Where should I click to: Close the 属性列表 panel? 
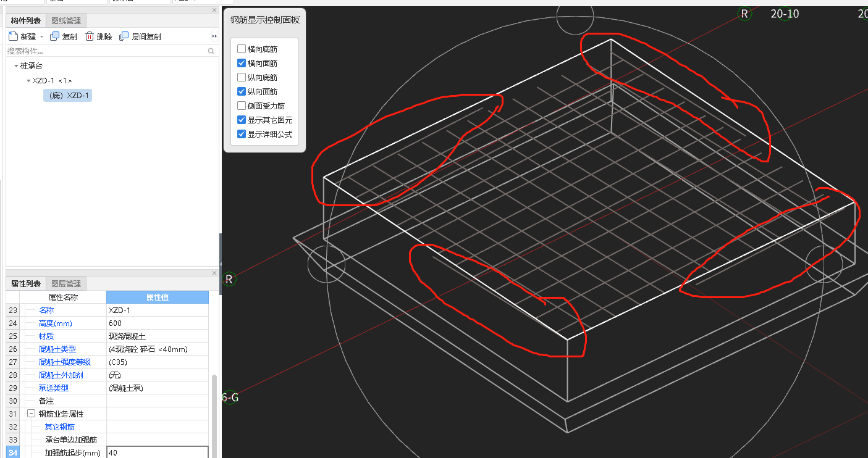click(214, 273)
